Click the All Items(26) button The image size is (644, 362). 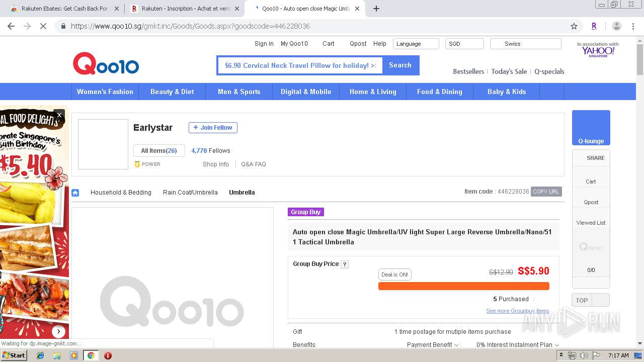pyautogui.click(x=159, y=151)
